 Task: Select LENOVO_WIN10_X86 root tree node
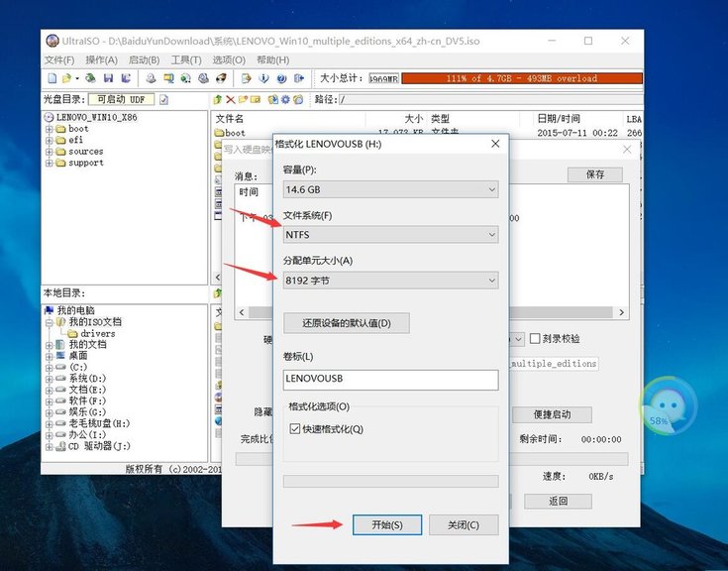pyautogui.click(x=96, y=117)
